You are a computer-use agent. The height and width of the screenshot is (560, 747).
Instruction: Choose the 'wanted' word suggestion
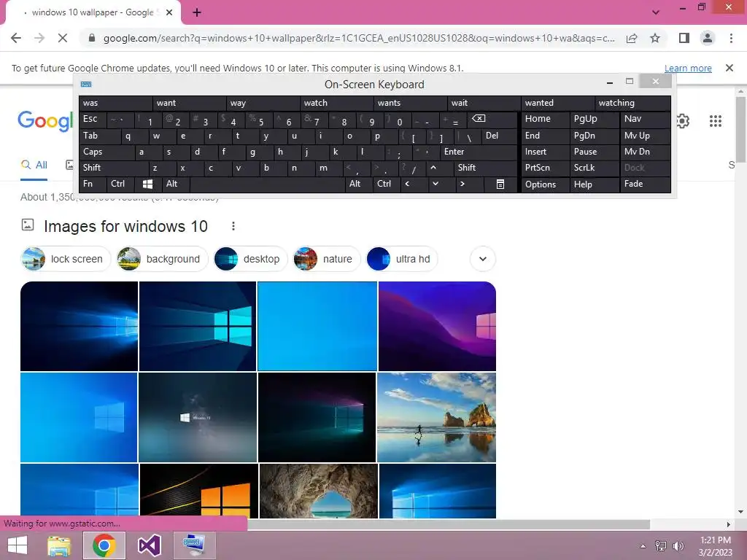(x=558, y=103)
